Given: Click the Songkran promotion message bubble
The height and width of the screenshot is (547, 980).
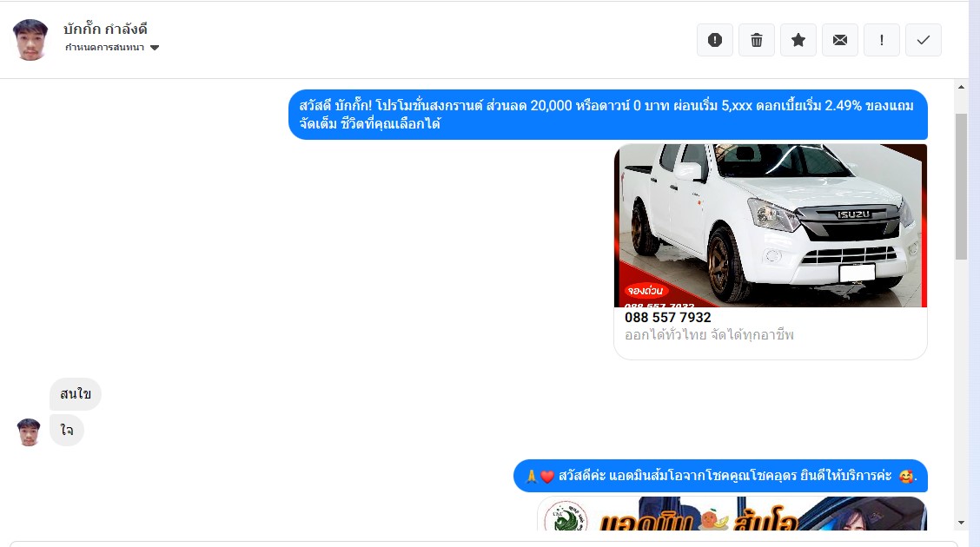Looking at the screenshot, I should 607,115.
